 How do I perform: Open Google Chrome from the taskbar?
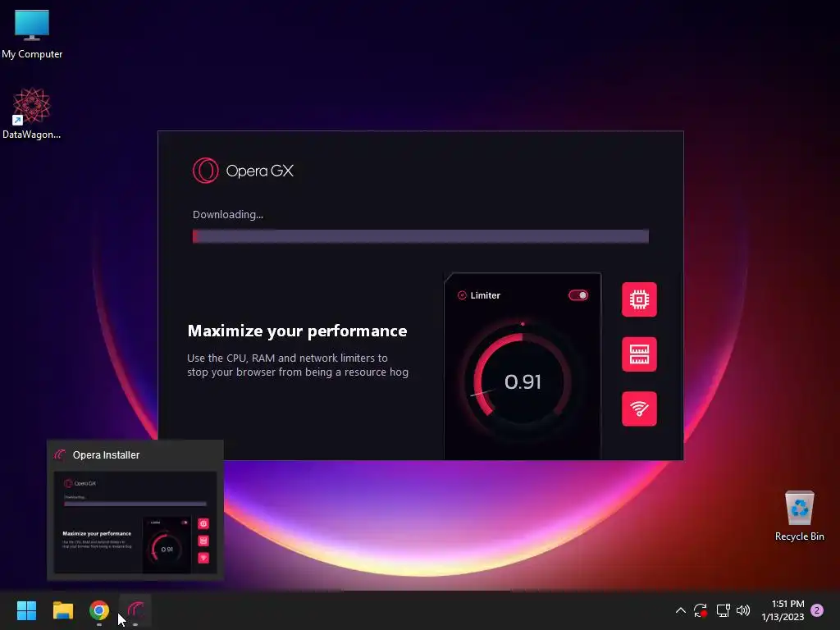(x=99, y=610)
